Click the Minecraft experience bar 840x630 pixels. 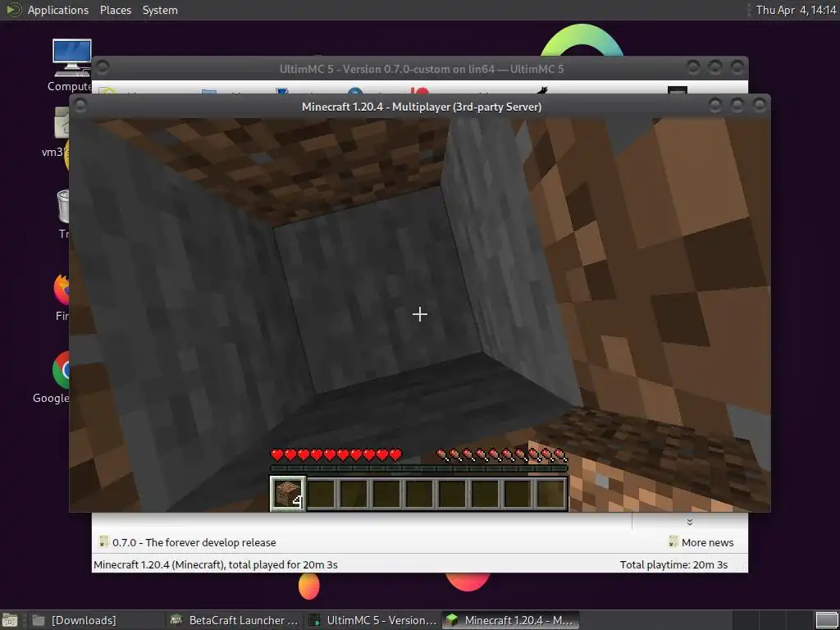point(418,468)
